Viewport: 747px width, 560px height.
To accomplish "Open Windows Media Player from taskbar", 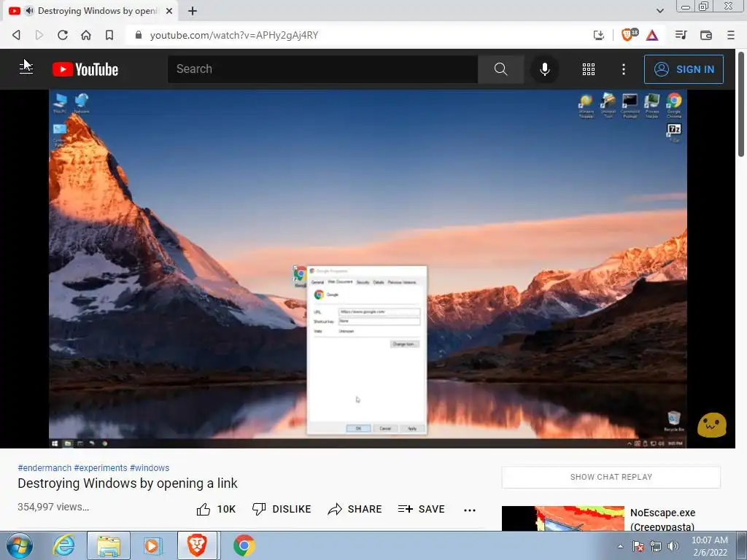I will 152,545.
